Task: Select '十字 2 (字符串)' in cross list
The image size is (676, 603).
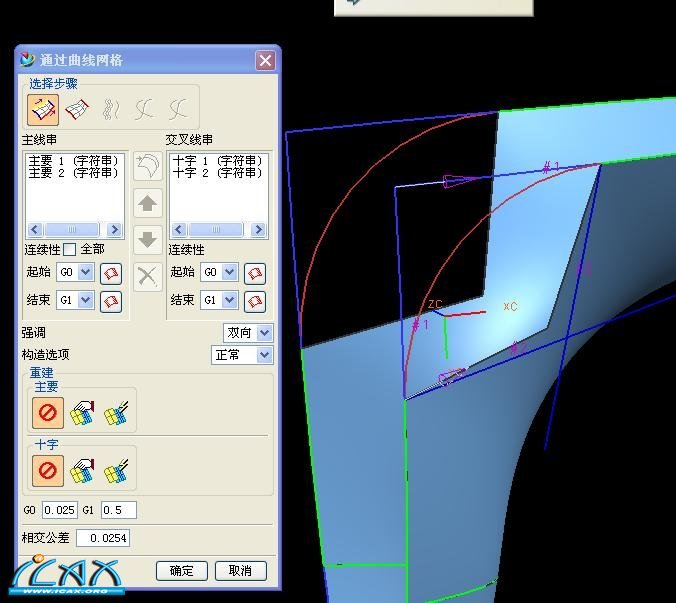Action: [217, 173]
